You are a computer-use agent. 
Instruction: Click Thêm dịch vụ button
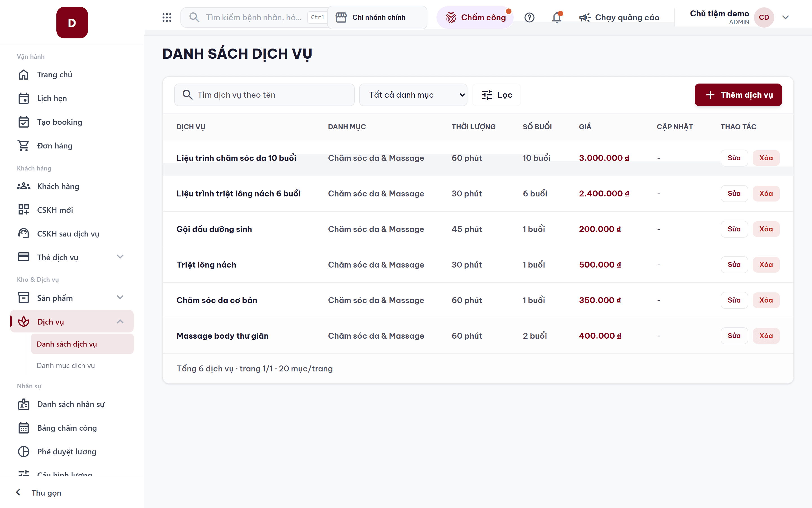pyautogui.click(x=738, y=95)
